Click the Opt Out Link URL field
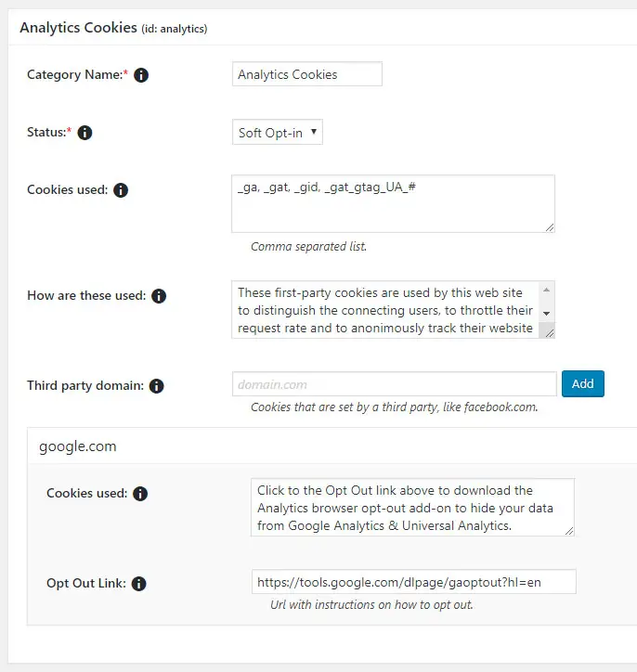Screen dimensions: 637x672 (x=413, y=582)
